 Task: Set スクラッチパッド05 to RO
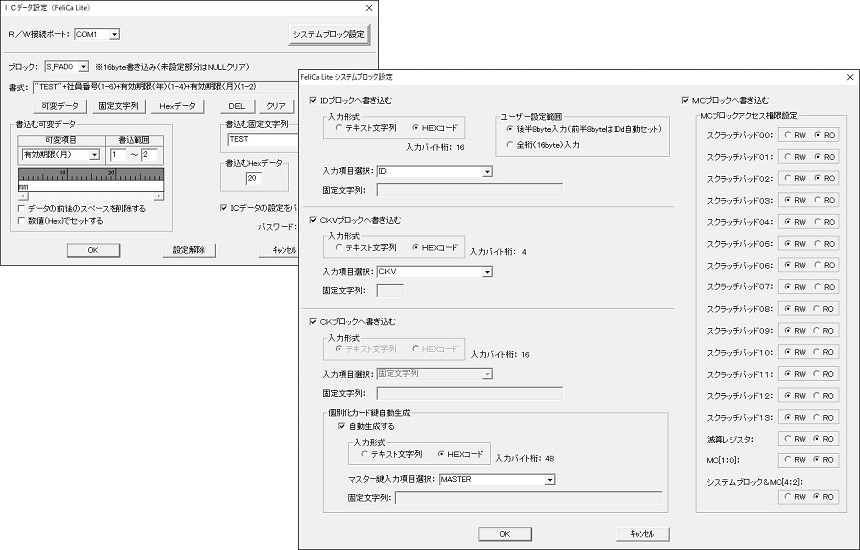818,243
